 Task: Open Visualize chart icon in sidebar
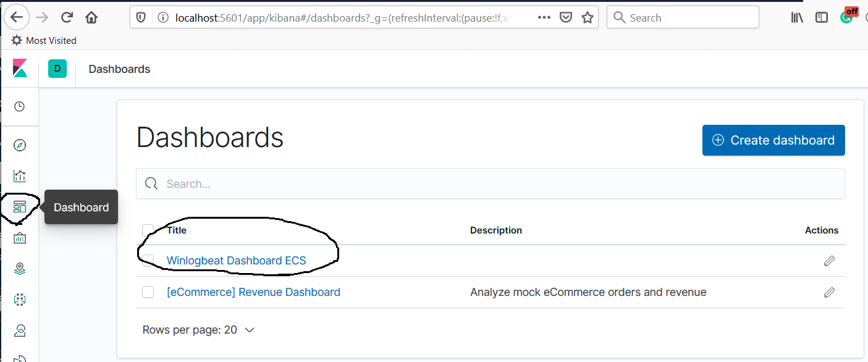coord(20,176)
